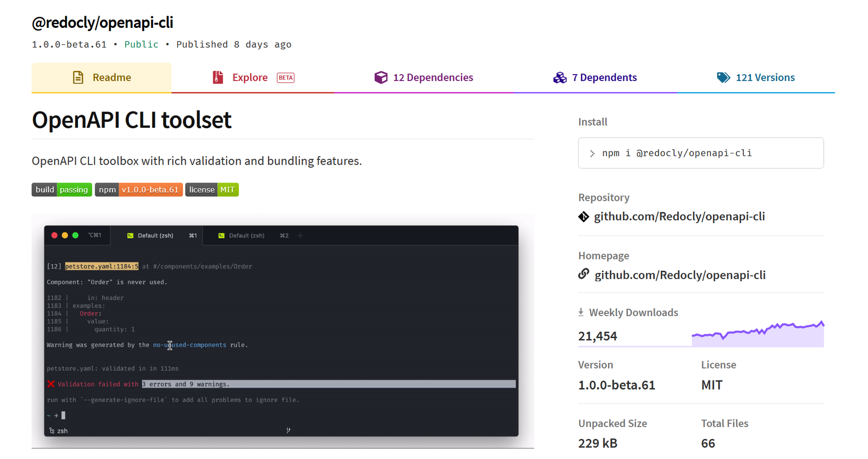Click the weekly downloads download-arrow icon

coord(581,312)
